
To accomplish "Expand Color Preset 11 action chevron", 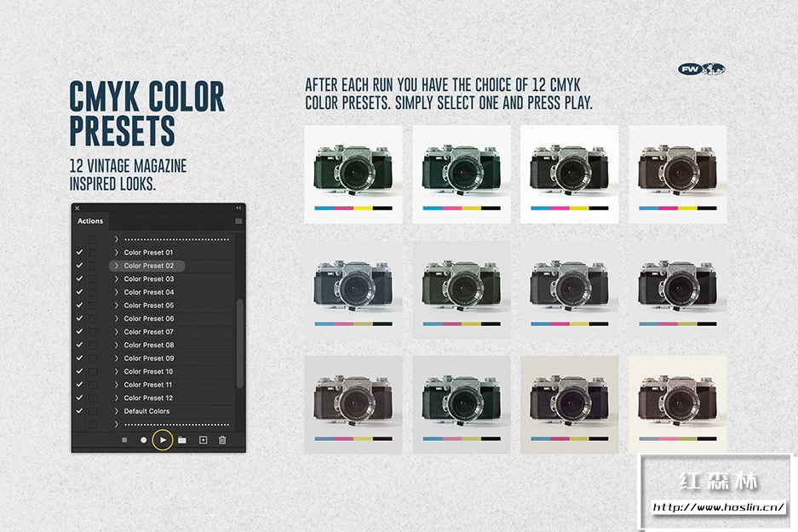I will click(117, 385).
